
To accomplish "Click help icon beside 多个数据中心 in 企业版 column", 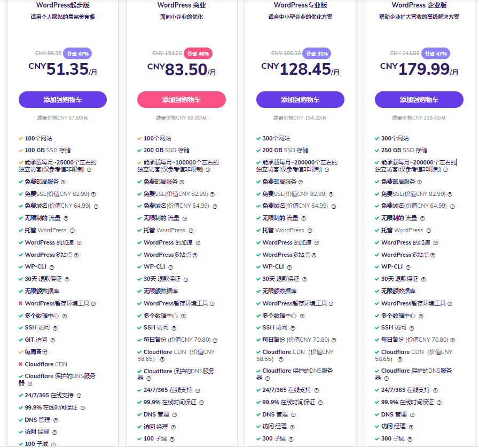I will pos(421,316).
